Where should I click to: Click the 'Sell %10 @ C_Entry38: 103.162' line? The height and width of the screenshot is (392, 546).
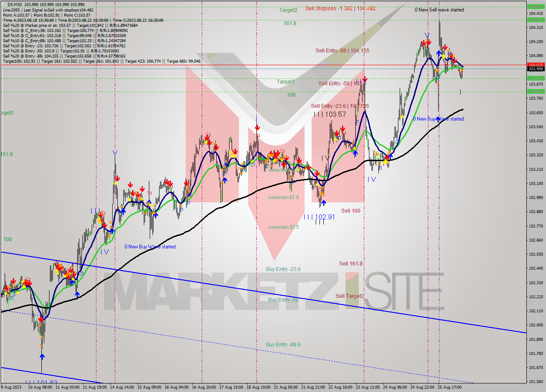point(65,31)
